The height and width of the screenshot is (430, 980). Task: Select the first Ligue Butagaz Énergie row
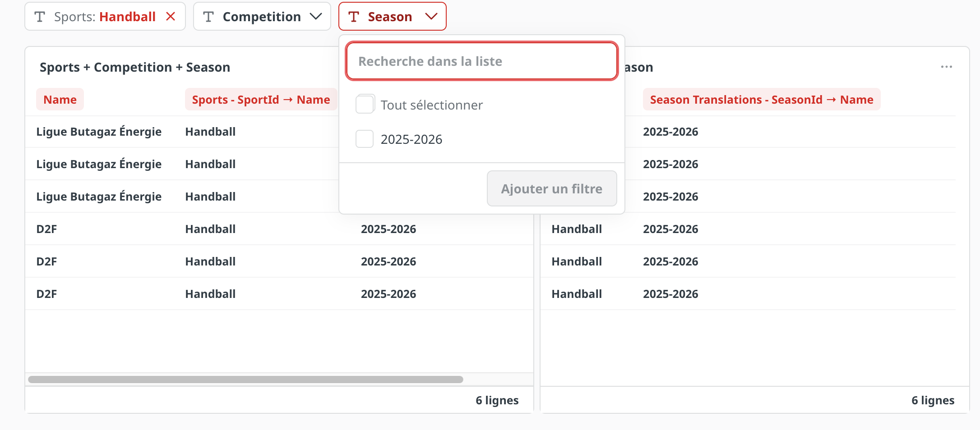[x=99, y=132]
